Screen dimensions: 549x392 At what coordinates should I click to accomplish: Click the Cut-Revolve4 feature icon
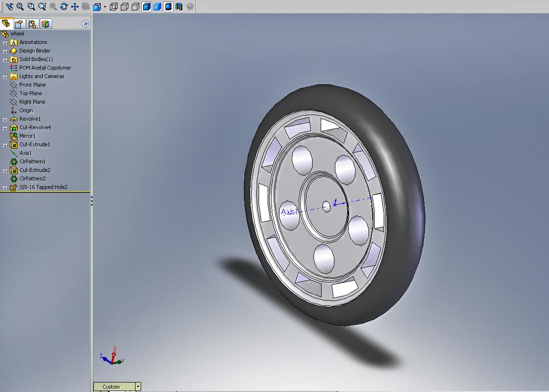click(14, 127)
